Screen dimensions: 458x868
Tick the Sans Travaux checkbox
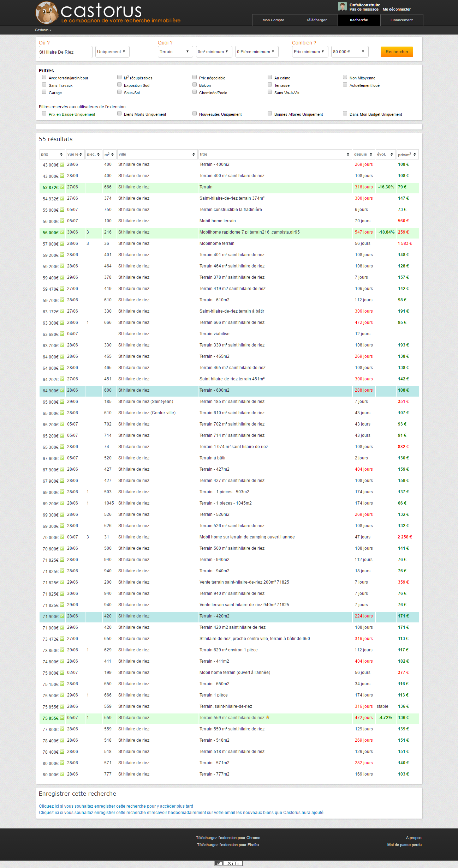point(44,84)
